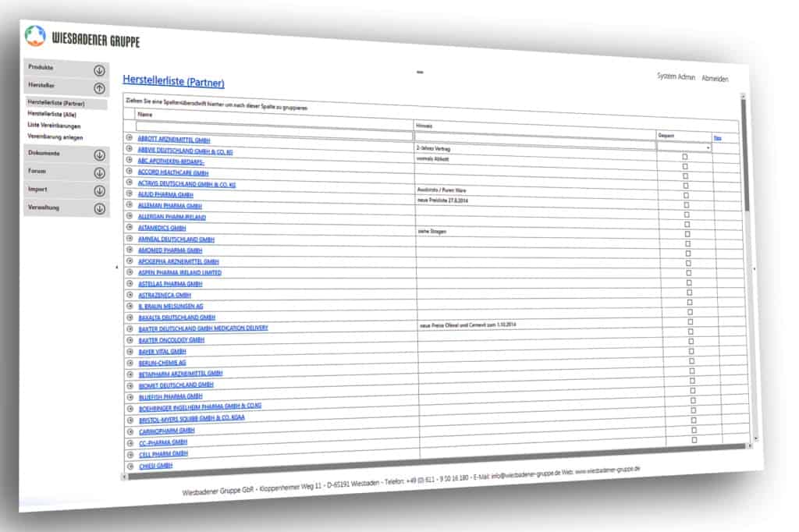The width and height of the screenshot is (799, 532).
Task: Show details icon for BAXALTA DEUTSCHLAND GMBH
Action: click(x=130, y=317)
